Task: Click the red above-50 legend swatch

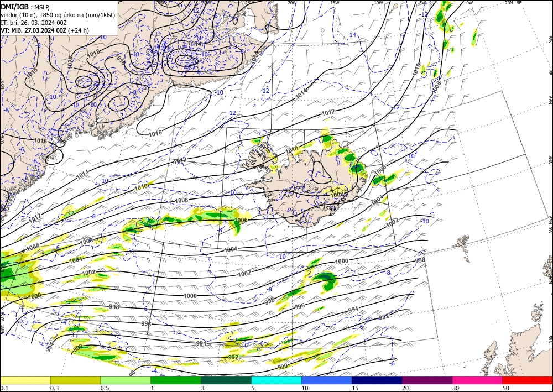Action: 528,380
